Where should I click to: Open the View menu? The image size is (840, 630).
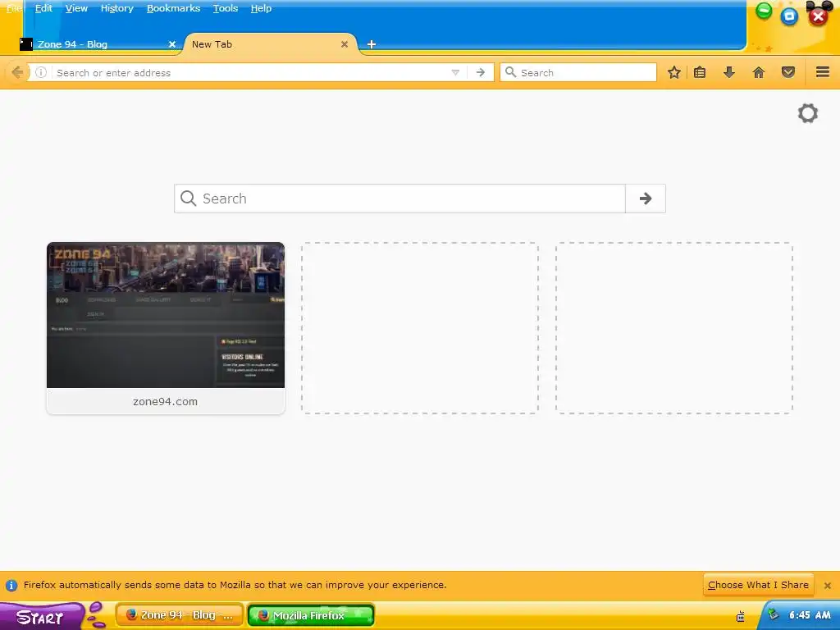[x=76, y=8]
